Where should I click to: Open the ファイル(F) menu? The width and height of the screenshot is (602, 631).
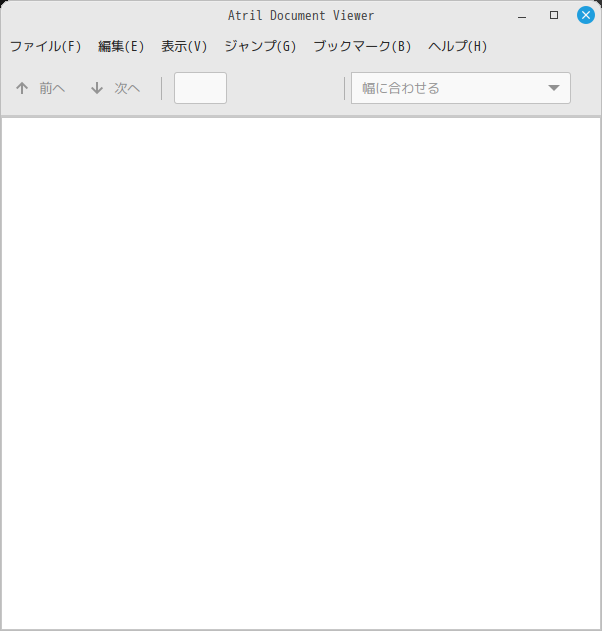(45, 46)
